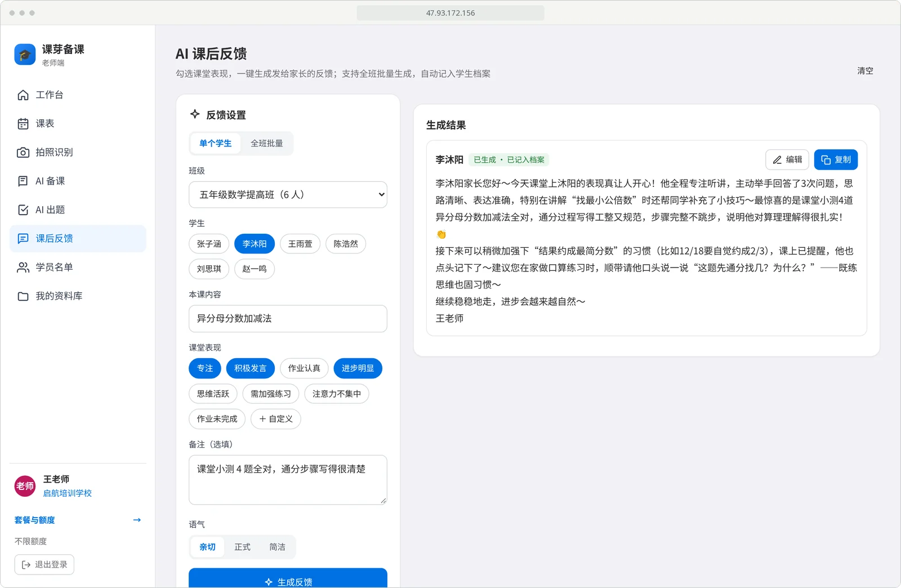Toggle the 积极发言 performance tag
The height and width of the screenshot is (588, 901).
pyautogui.click(x=251, y=368)
